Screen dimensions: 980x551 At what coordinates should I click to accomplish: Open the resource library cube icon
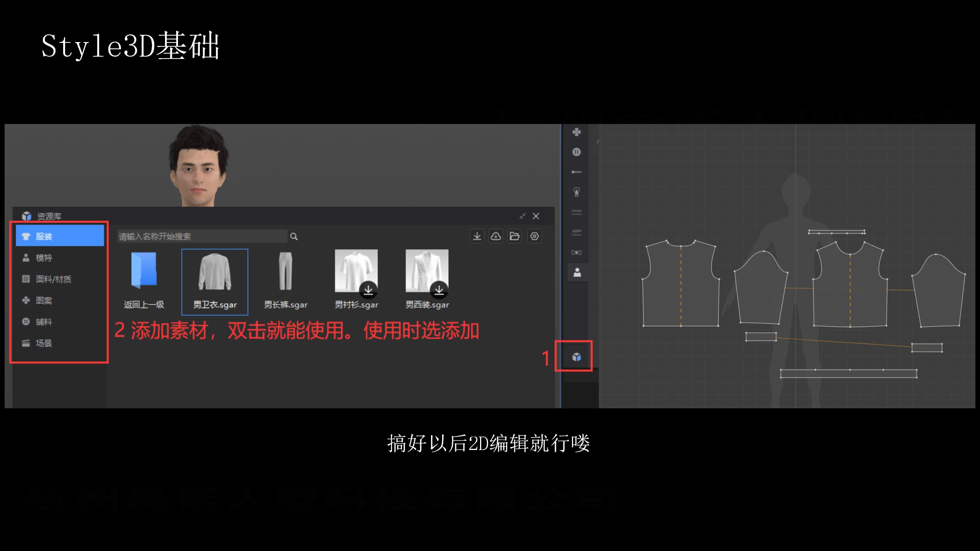coord(576,357)
